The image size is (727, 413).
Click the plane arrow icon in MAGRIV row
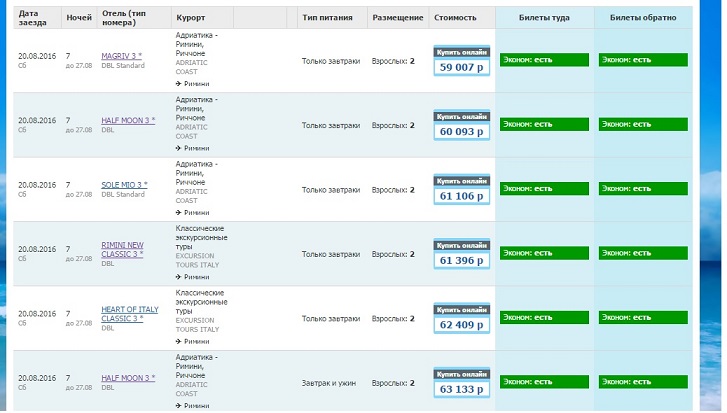tap(179, 84)
